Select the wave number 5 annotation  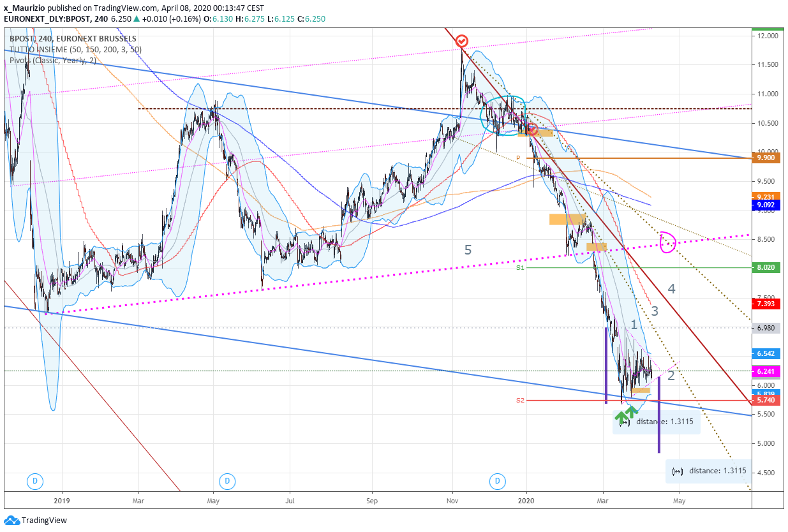pyautogui.click(x=468, y=250)
